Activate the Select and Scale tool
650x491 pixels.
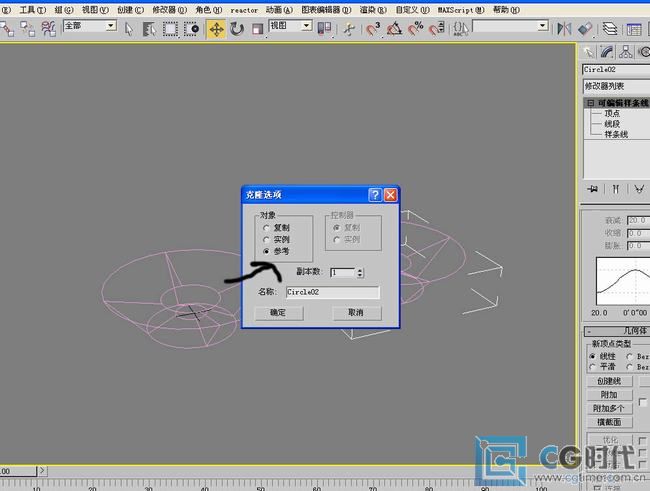coord(257,29)
